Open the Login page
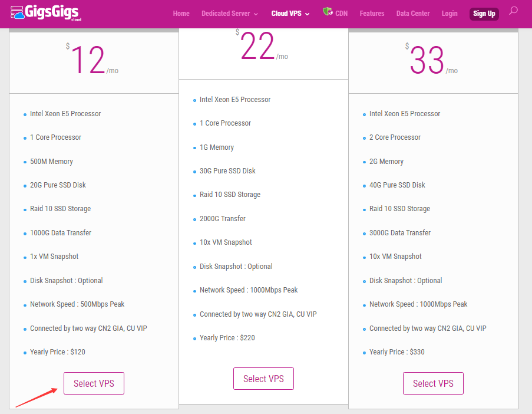Viewport: 532px width, 414px height. 450,14
